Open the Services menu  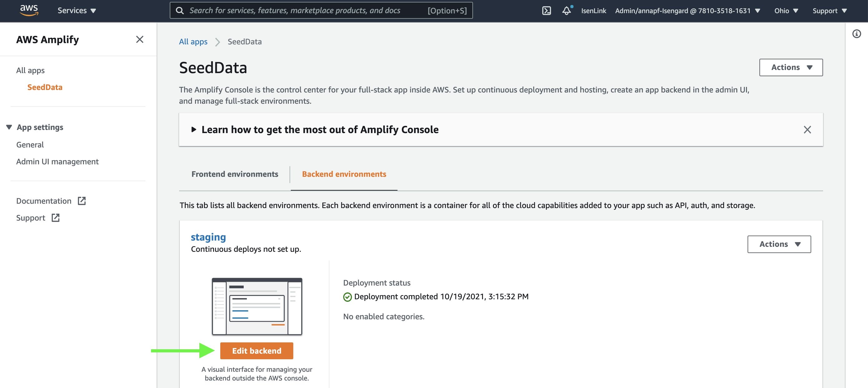pos(77,10)
